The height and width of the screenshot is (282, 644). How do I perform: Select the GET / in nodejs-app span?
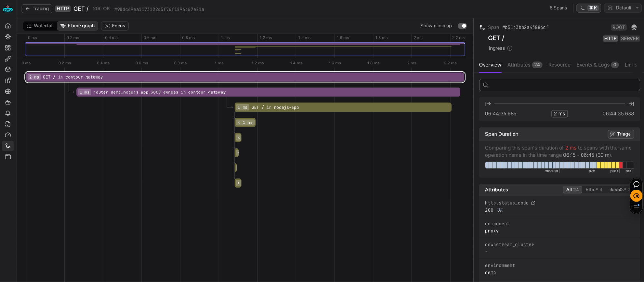click(343, 107)
